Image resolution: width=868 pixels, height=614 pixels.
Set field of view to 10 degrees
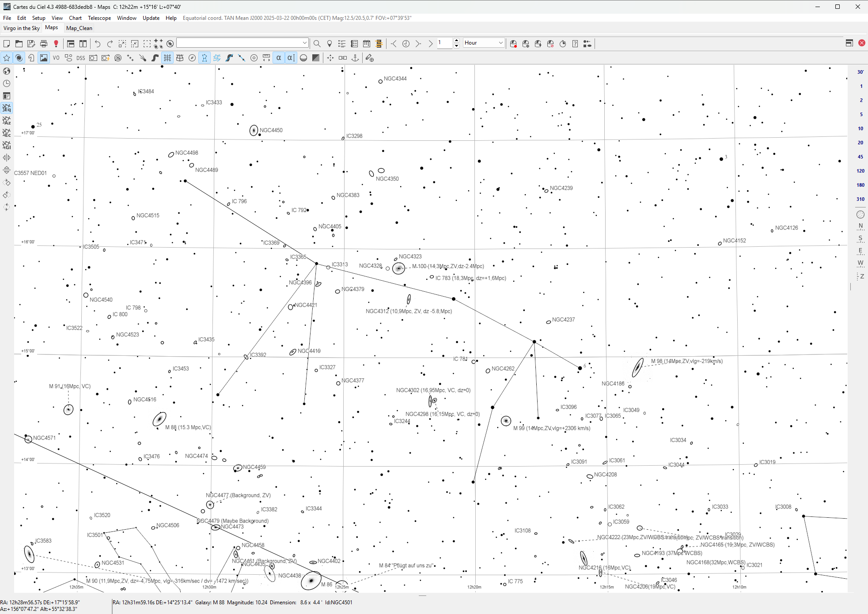(860, 128)
